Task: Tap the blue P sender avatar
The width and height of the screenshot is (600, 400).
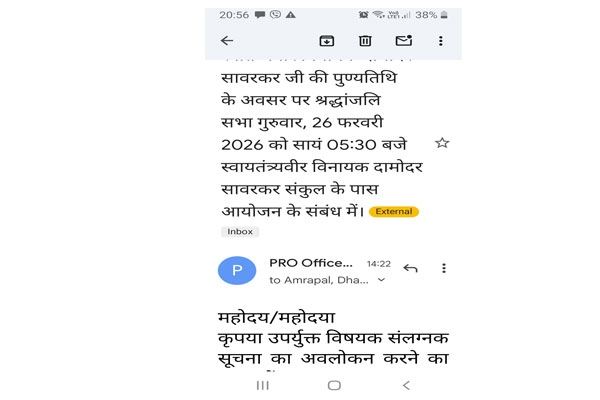Action: (x=237, y=270)
